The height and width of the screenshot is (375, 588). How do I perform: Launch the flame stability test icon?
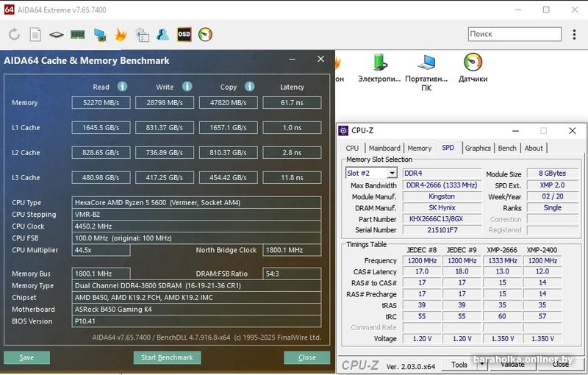pos(121,35)
